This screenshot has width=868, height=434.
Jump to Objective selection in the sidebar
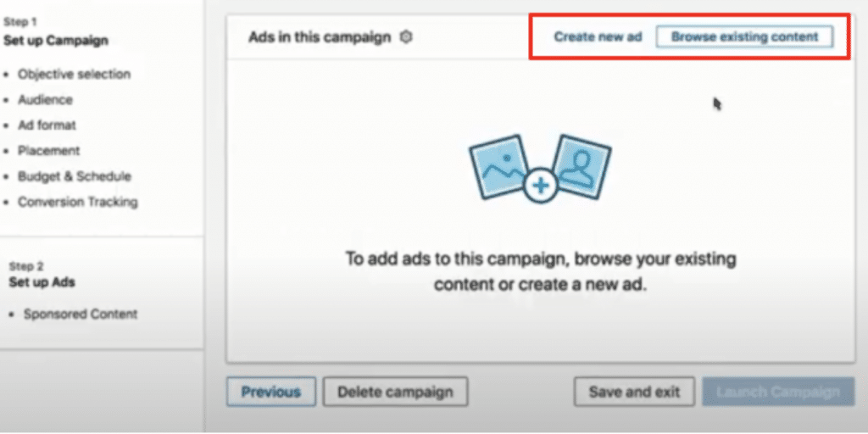point(75,75)
